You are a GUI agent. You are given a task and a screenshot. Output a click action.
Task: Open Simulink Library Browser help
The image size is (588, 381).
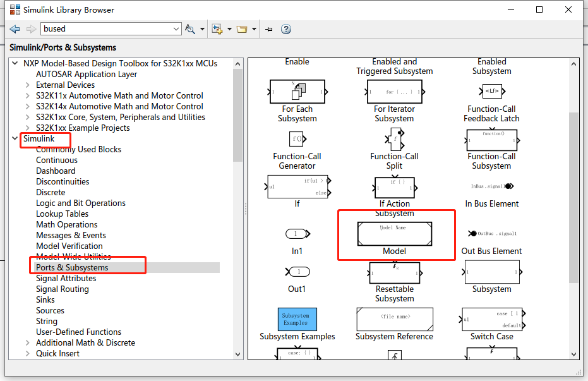tap(285, 28)
